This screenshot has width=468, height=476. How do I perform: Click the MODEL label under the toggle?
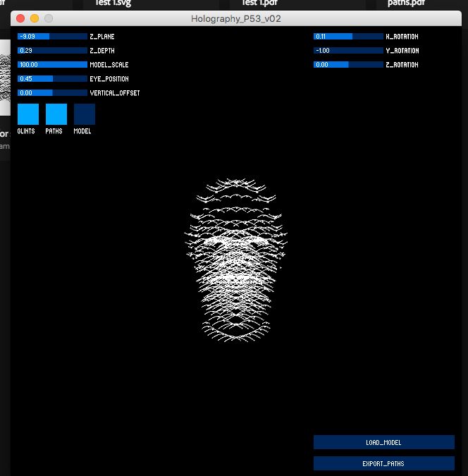click(82, 131)
